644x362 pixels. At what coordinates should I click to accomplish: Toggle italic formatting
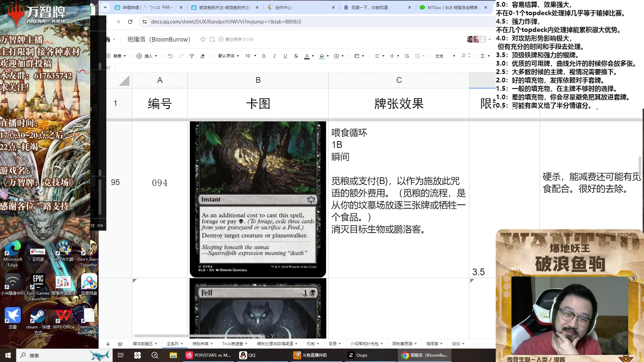click(275, 56)
